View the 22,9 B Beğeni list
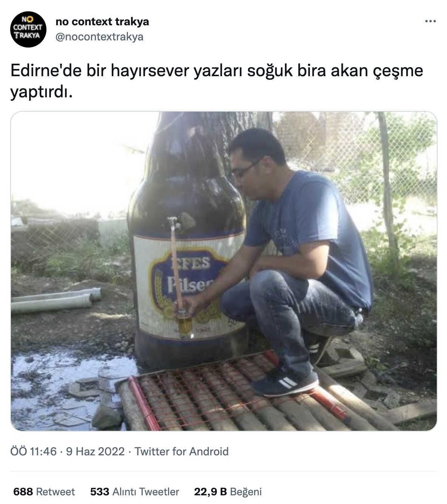 (x=228, y=492)
